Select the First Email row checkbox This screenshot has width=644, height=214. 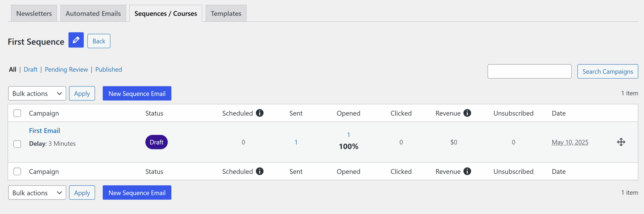pyautogui.click(x=17, y=144)
